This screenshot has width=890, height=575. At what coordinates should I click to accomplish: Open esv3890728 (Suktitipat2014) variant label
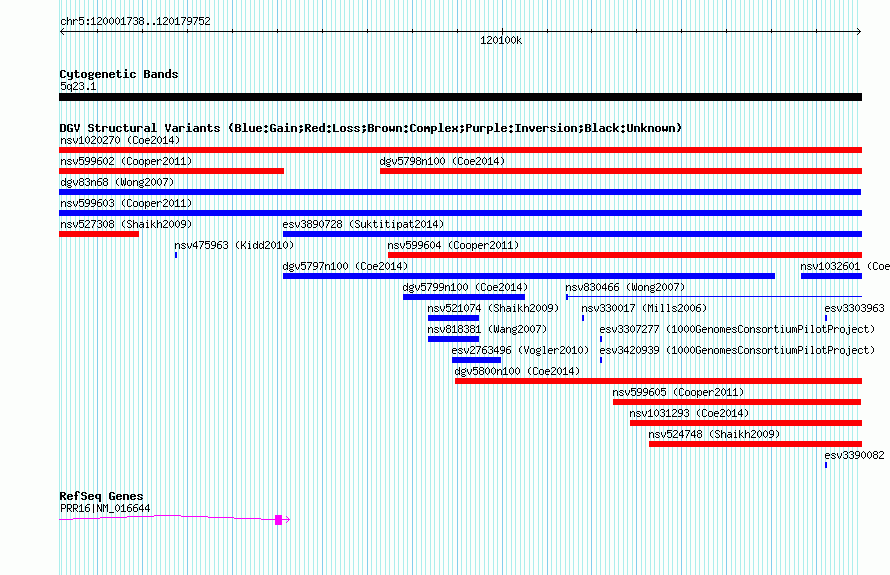point(363,224)
